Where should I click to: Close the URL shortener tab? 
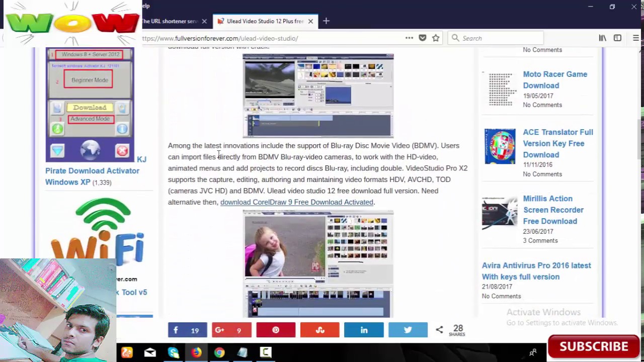pyautogui.click(x=204, y=21)
